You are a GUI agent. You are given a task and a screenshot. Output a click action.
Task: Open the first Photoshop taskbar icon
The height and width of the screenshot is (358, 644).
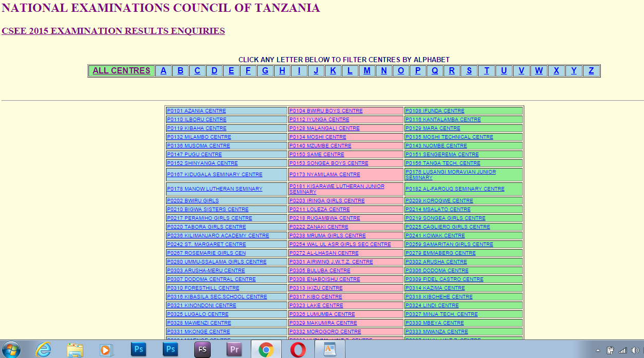coord(138,349)
